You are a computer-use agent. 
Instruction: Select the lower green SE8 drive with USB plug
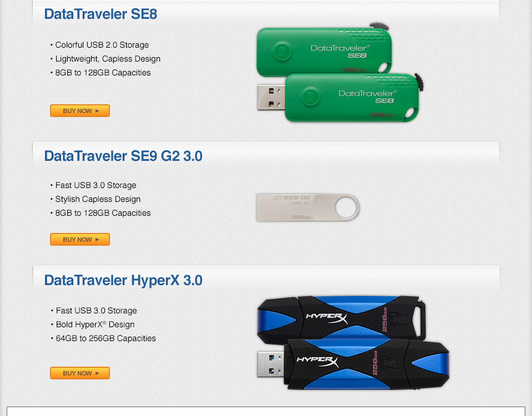point(340,98)
